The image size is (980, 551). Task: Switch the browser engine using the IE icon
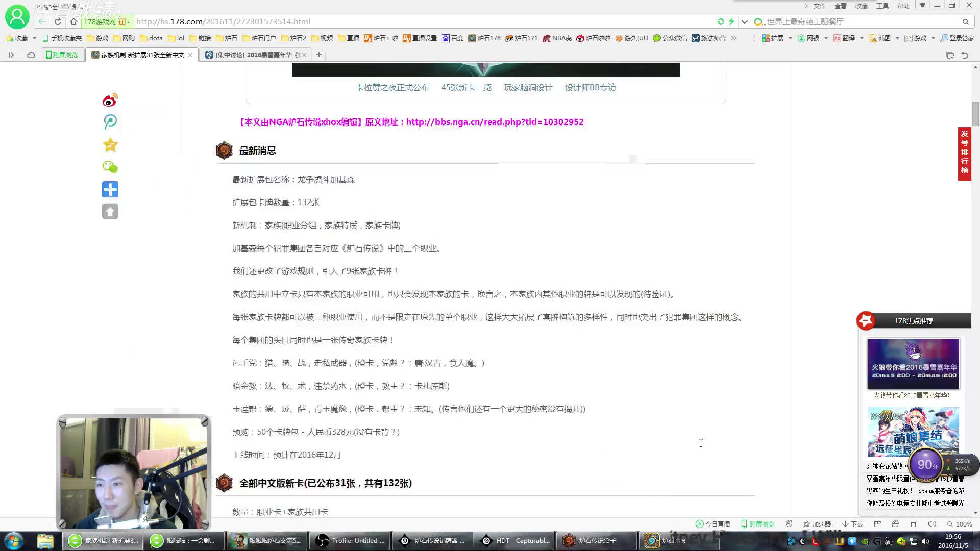click(895, 524)
